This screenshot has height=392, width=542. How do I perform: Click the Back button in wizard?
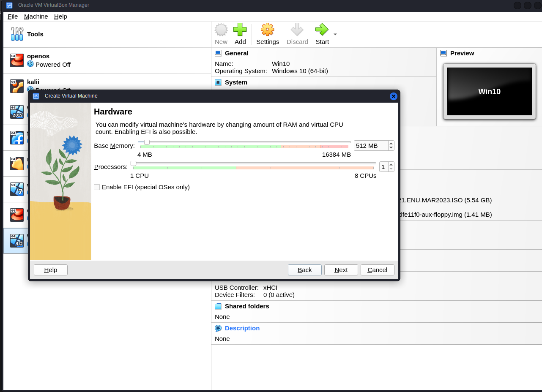click(304, 270)
